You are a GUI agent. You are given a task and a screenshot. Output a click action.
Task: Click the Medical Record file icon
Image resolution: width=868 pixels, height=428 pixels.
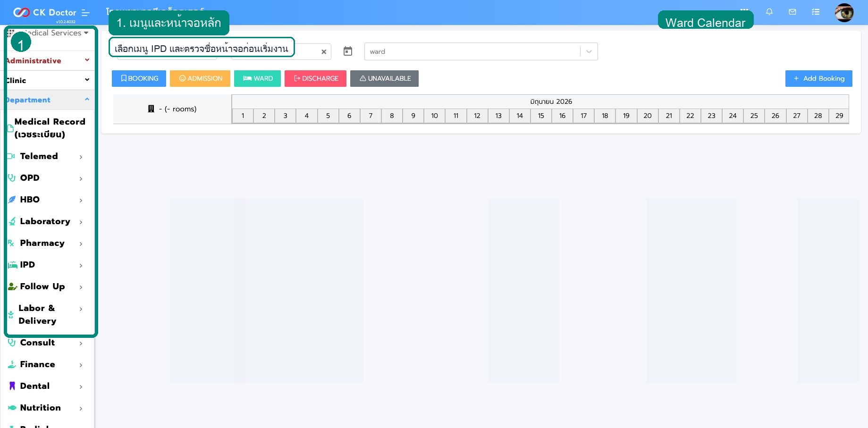point(10,128)
